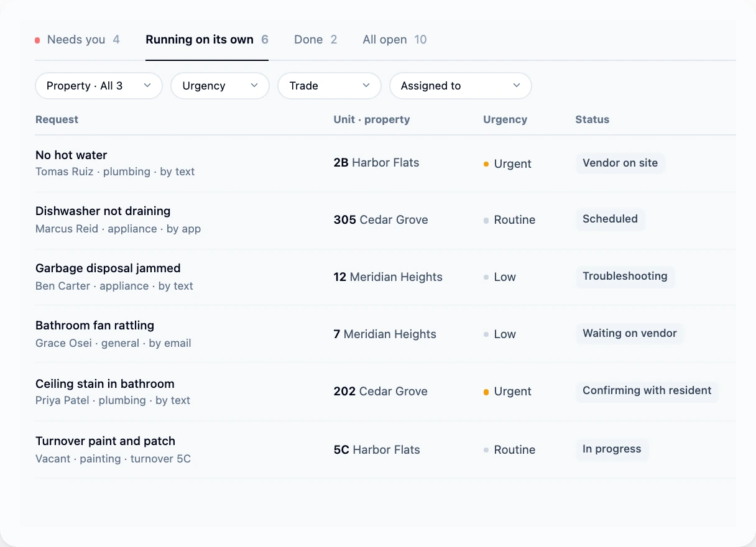Image resolution: width=756 pixels, height=547 pixels.
Task: Click the Request column header
Action: 57,119
